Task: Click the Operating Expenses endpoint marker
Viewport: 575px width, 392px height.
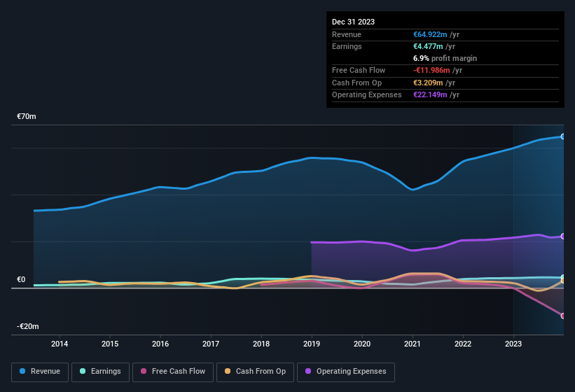Action: click(562, 237)
